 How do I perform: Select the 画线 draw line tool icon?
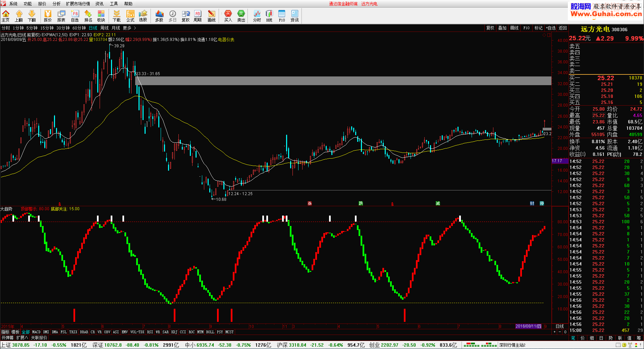pyautogui.click(x=212, y=16)
